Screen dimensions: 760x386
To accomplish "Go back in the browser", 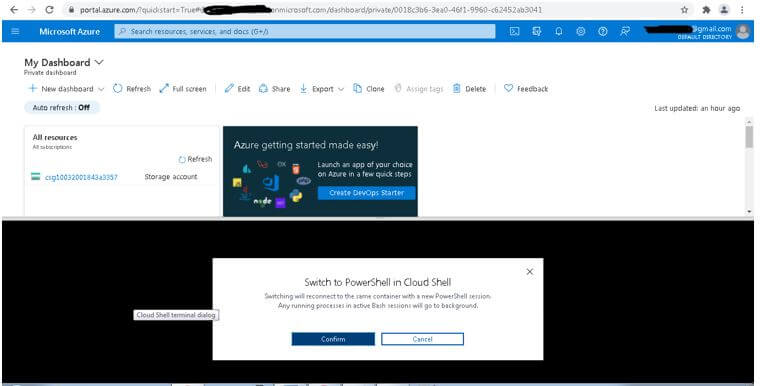I will [14, 10].
